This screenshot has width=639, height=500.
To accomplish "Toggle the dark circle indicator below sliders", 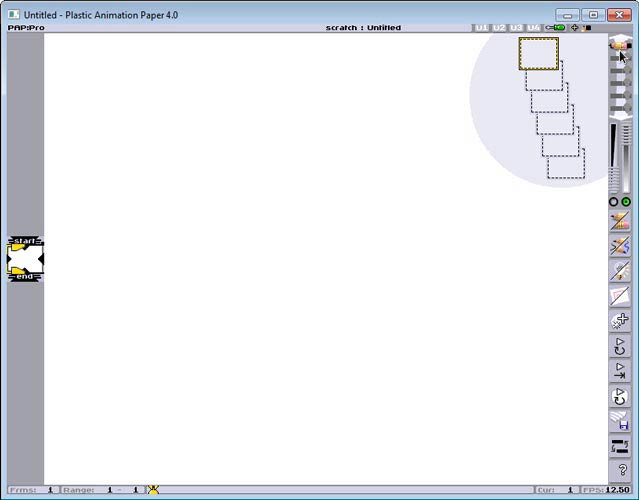I will (x=614, y=202).
